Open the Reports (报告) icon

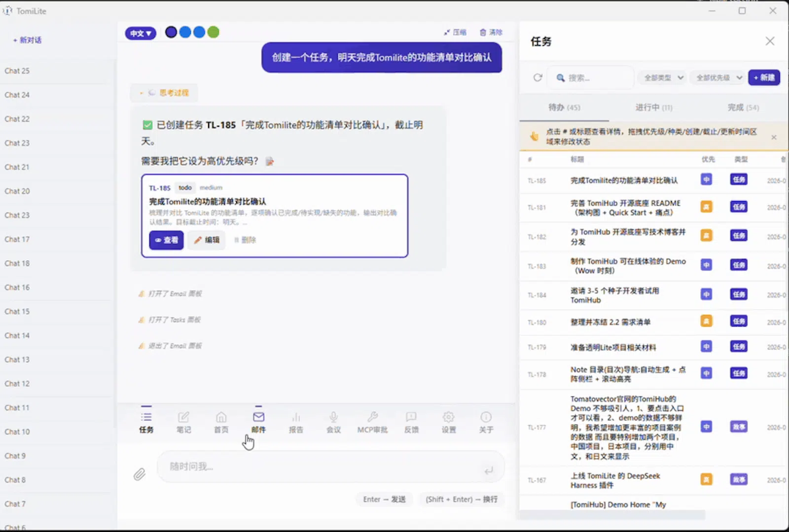pos(296,417)
